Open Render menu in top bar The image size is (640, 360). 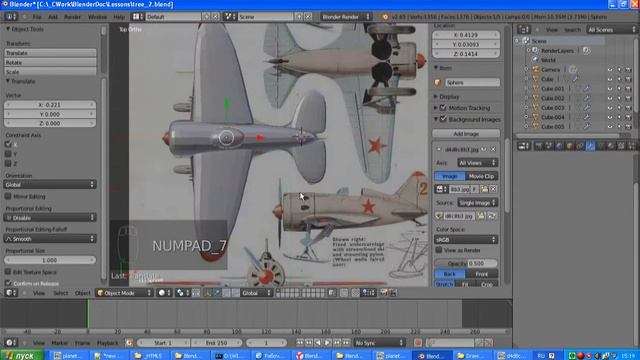click(72, 17)
